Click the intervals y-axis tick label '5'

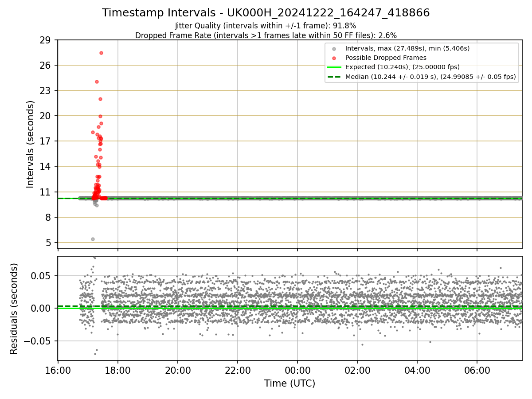(48, 243)
